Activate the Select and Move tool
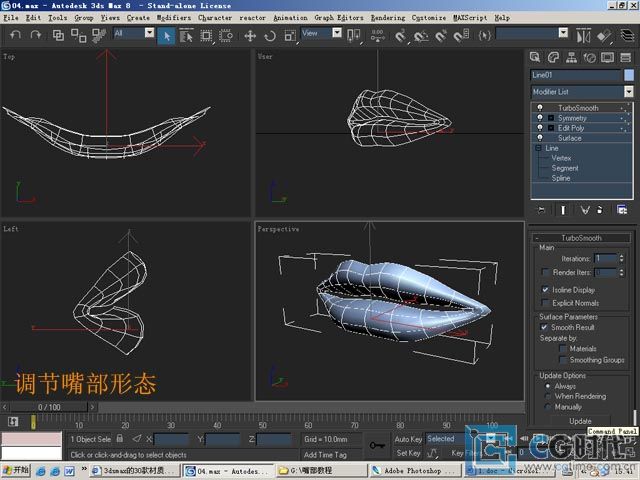This screenshot has height=480, width=640. (x=250, y=36)
